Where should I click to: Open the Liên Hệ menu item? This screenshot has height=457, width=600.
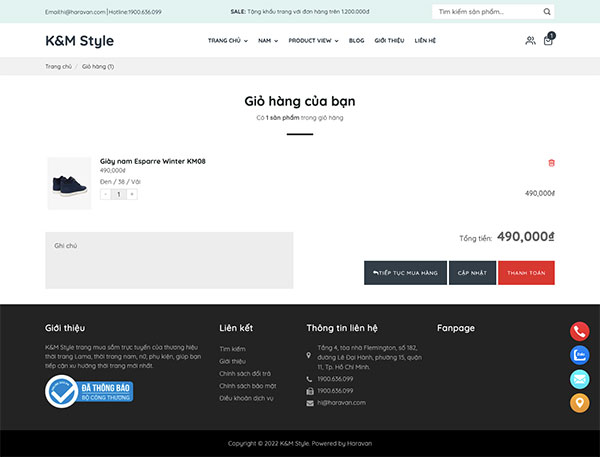pyautogui.click(x=425, y=41)
